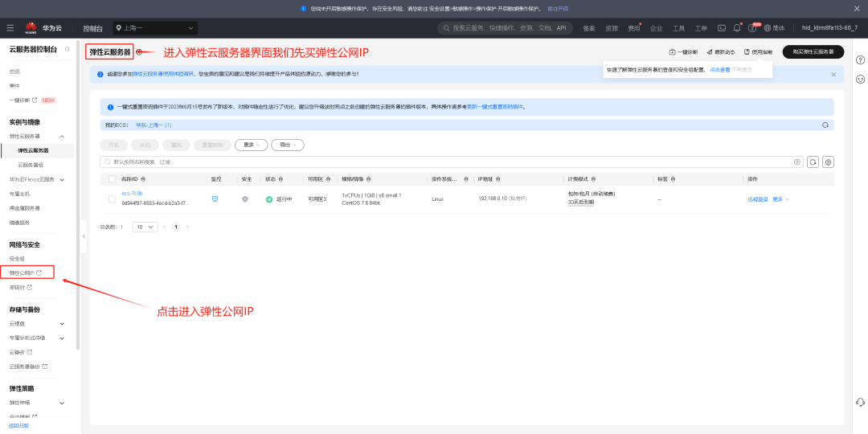Open the region selector 上海一
This screenshot has width=868, height=434.
point(155,27)
